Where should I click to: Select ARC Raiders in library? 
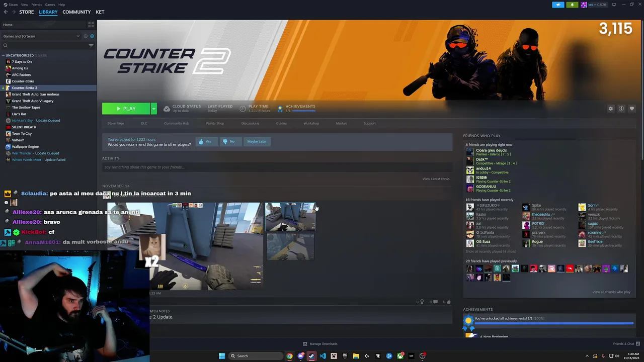21,75
